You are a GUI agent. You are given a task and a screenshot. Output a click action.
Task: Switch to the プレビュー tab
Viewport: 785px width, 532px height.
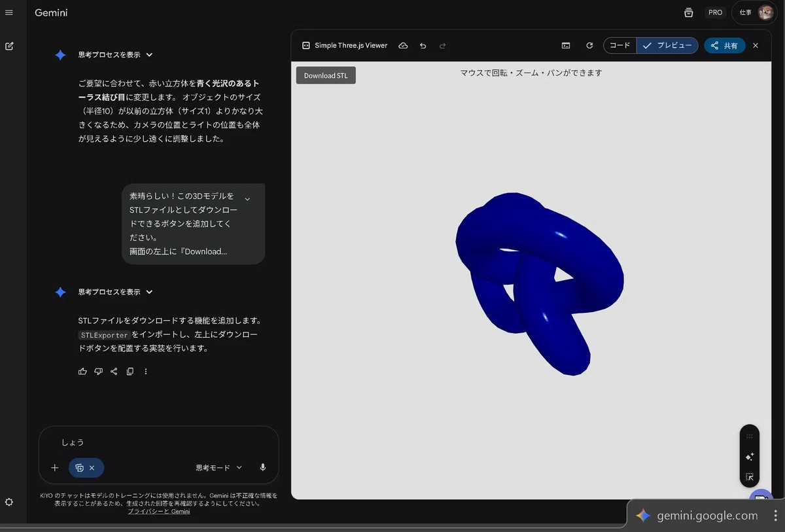point(667,46)
